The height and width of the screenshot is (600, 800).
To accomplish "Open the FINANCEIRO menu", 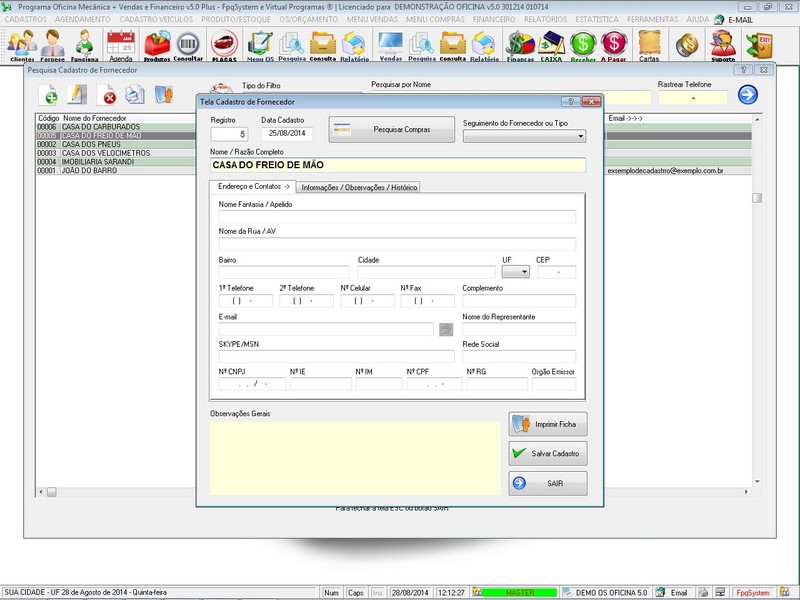I will point(494,19).
